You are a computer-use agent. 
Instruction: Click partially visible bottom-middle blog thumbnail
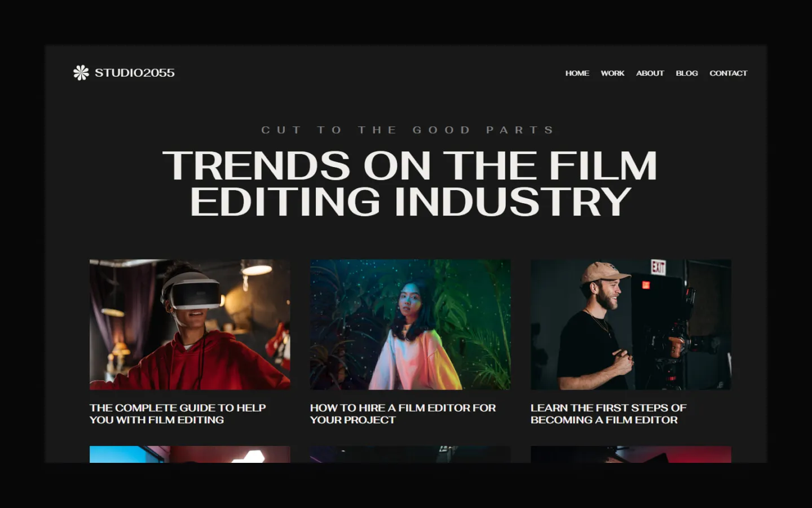click(x=410, y=454)
